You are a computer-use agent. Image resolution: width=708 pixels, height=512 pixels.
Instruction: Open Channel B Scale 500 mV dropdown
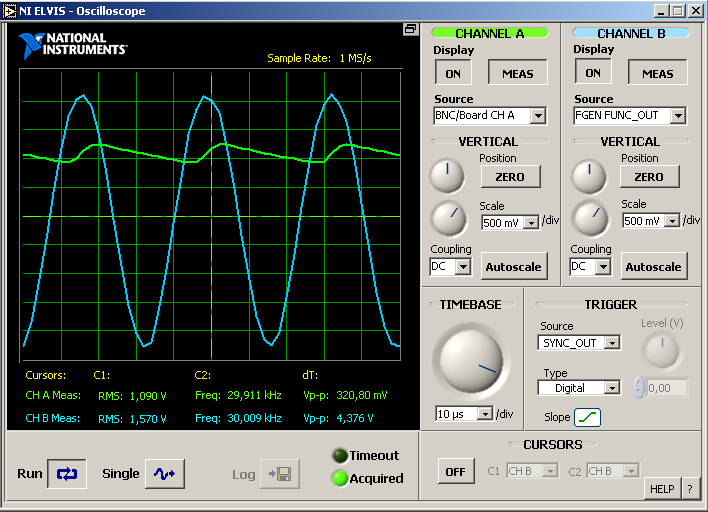672,221
